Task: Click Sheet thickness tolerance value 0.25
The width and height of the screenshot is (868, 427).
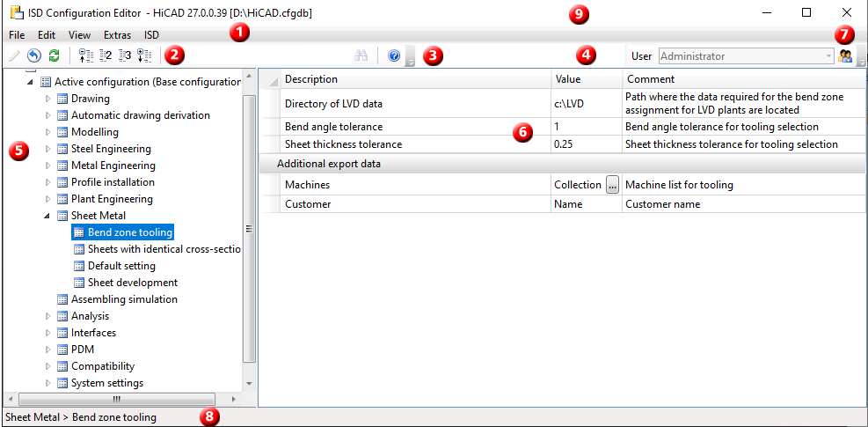Action: [587, 144]
